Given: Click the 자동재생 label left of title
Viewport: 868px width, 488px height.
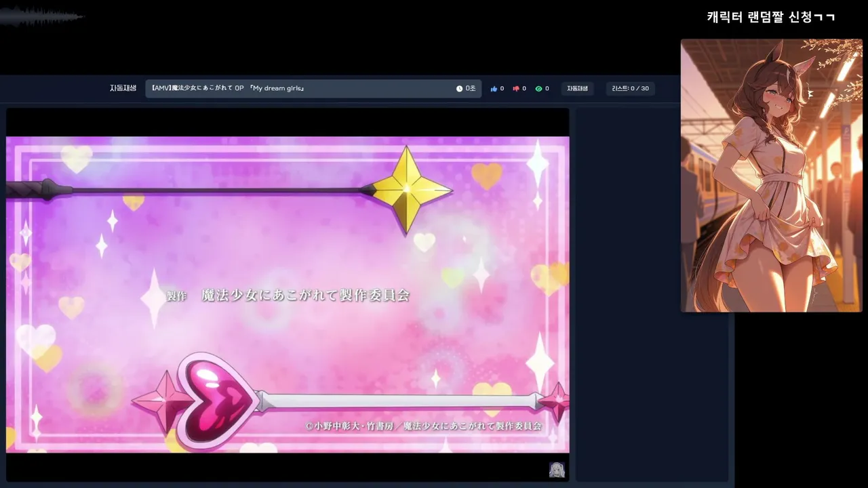Looking at the screenshot, I should click(123, 89).
